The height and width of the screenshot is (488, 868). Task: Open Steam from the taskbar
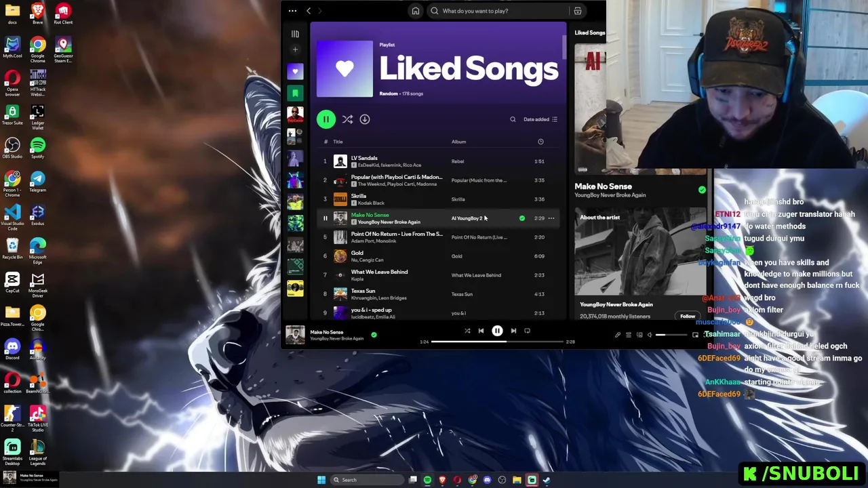(x=547, y=480)
